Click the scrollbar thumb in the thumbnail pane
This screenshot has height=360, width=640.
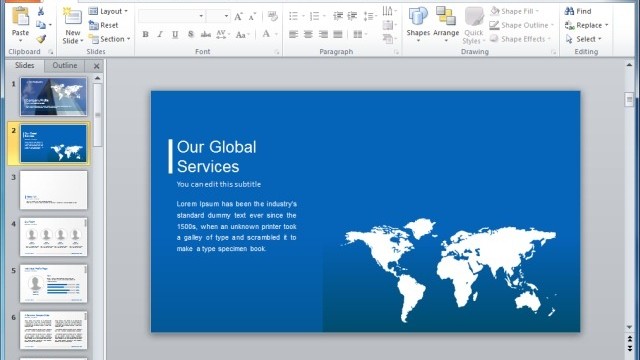98,115
